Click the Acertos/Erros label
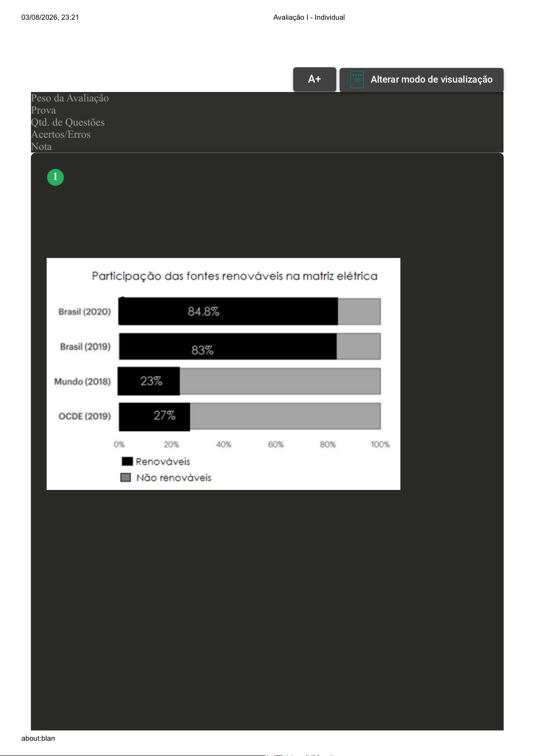This screenshot has height=756, width=534. click(61, 134)
